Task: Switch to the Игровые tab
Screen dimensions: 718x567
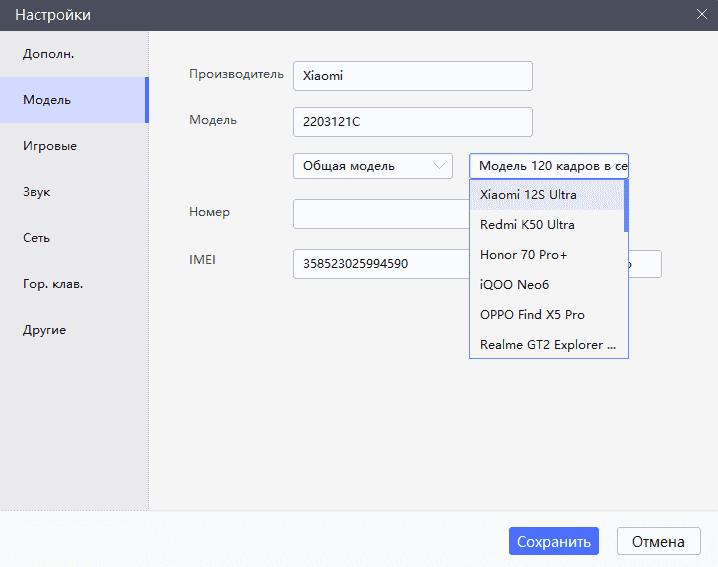Action: [x=50, y=146]
